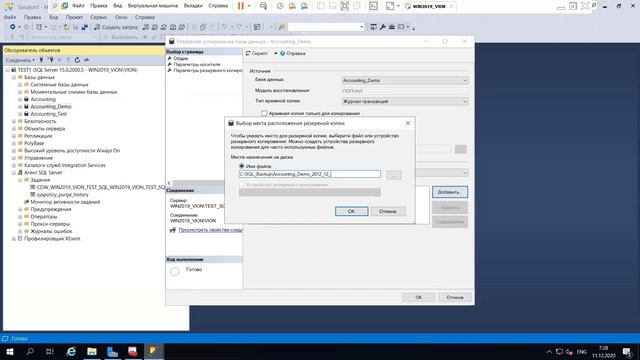Click the Windows Start button
The width and height of the screenshot is (640, 360).
pyautogui.click(x=10, y=351)
